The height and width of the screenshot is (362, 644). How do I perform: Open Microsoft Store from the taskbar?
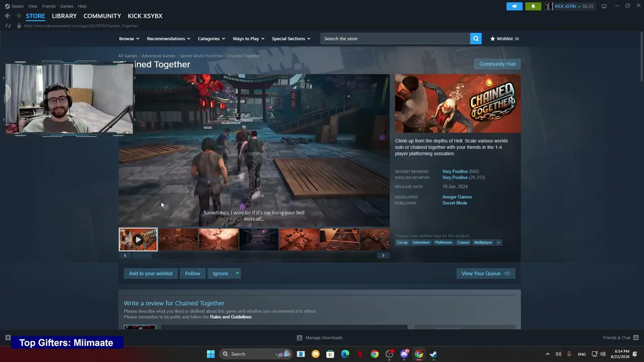coord(330,354)
